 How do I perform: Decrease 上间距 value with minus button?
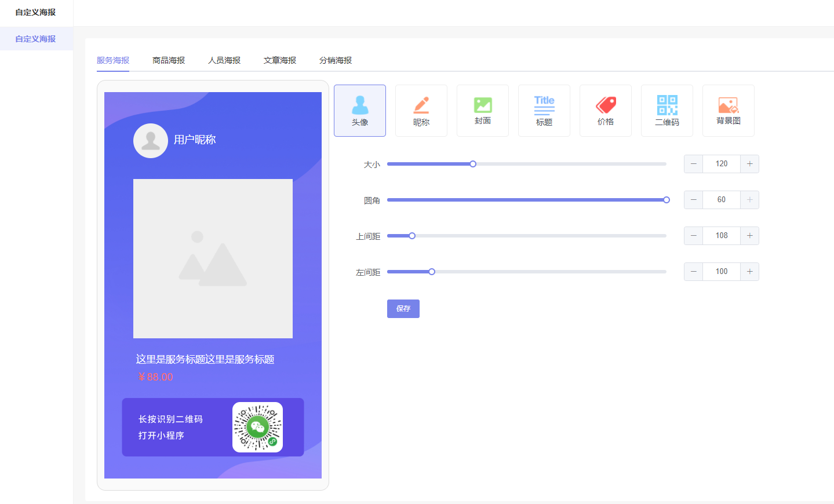pos(694,236)
